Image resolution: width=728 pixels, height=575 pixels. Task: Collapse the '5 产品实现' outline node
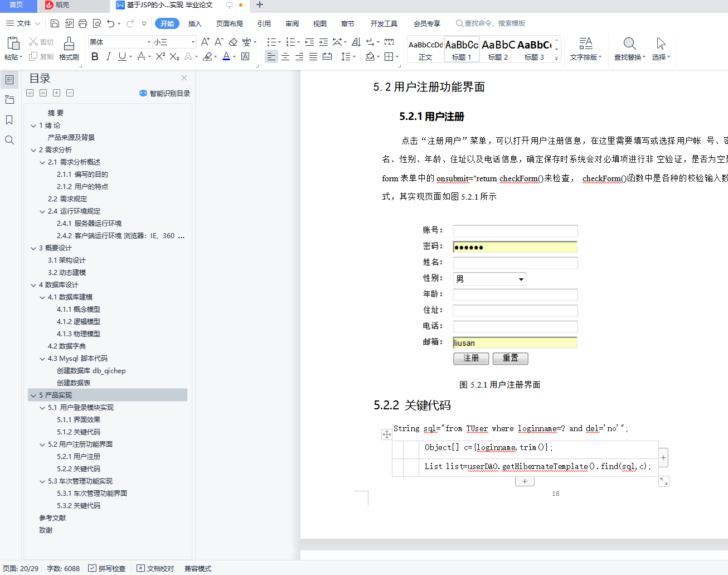(33, 395)
